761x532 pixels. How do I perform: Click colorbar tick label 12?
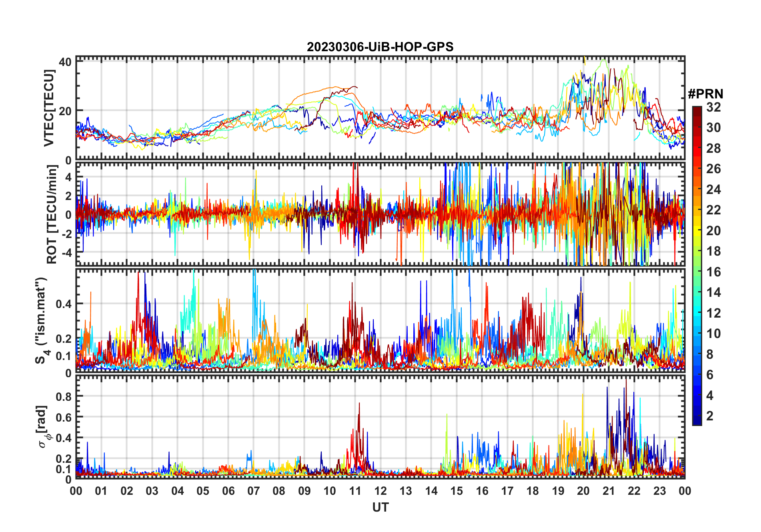(x=713, y=313)
